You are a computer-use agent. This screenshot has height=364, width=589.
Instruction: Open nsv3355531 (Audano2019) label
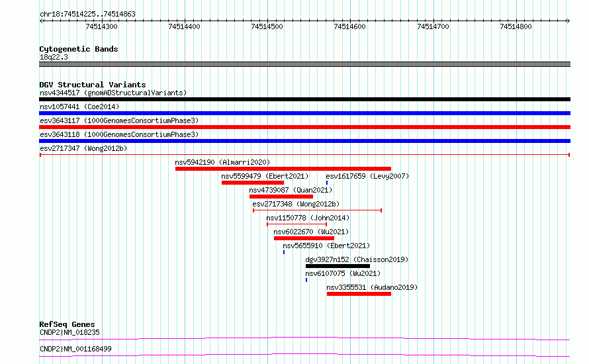coord(372,287)
